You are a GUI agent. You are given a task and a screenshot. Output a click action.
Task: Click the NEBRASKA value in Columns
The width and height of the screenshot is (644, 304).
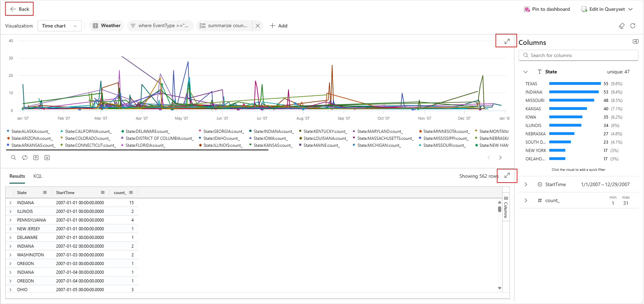click(535, 134)
